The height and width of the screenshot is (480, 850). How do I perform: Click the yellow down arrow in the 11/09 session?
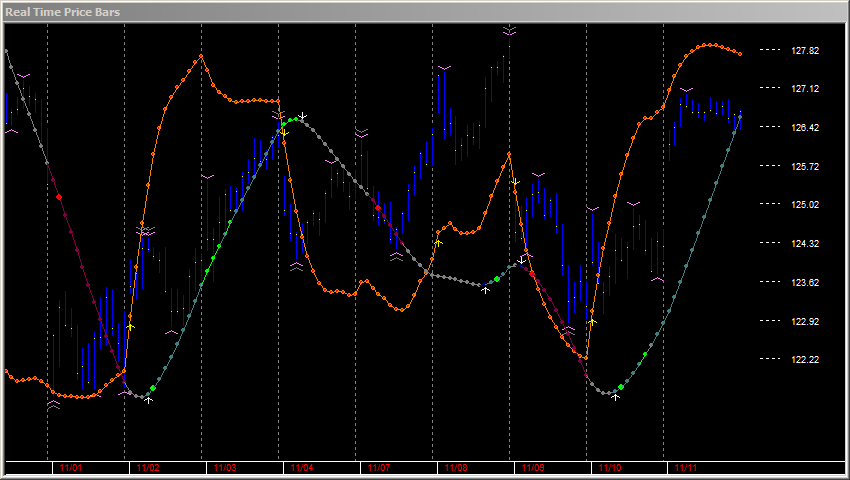click(x=516, y=182)
